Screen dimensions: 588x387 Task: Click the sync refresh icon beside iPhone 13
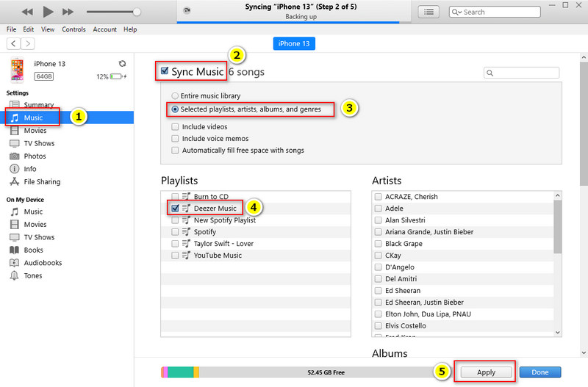122,64
